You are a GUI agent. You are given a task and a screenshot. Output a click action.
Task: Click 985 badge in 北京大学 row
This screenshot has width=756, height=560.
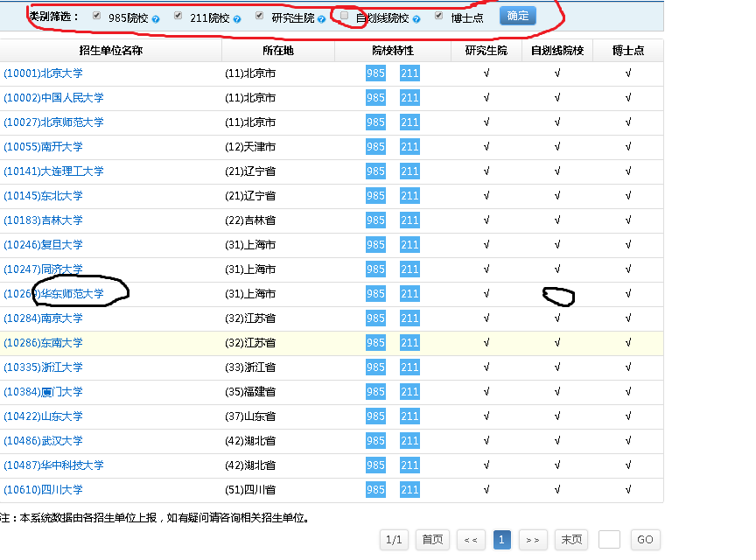(x=375, y=73)
